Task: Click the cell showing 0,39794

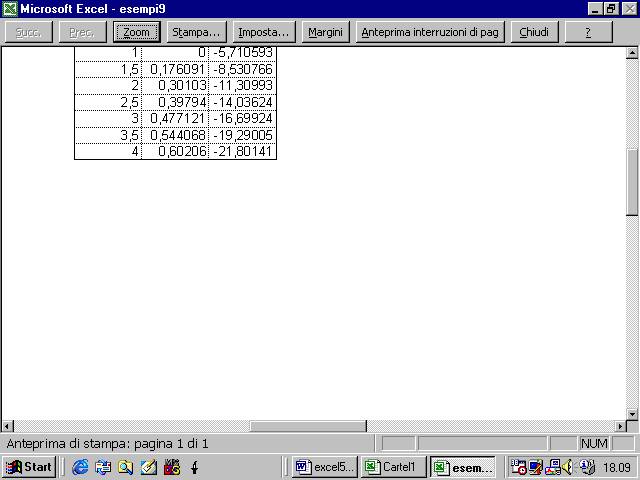Action: tap(175, 102)
